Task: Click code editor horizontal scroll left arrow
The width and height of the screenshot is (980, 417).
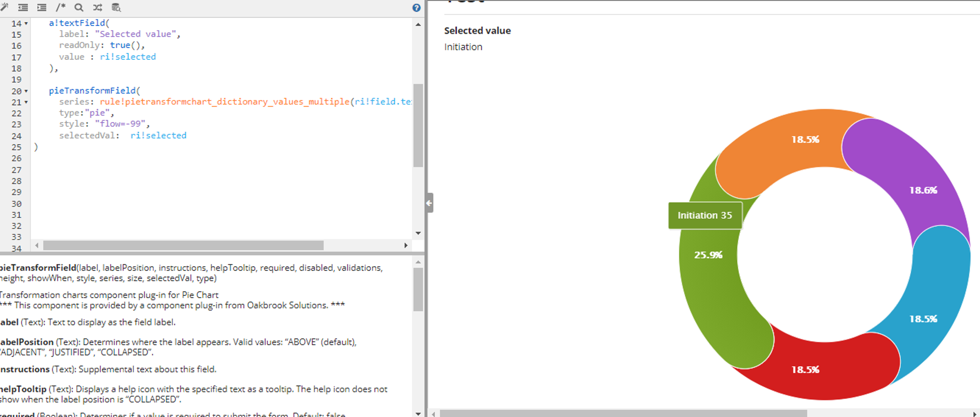Action: coord(37,246)
